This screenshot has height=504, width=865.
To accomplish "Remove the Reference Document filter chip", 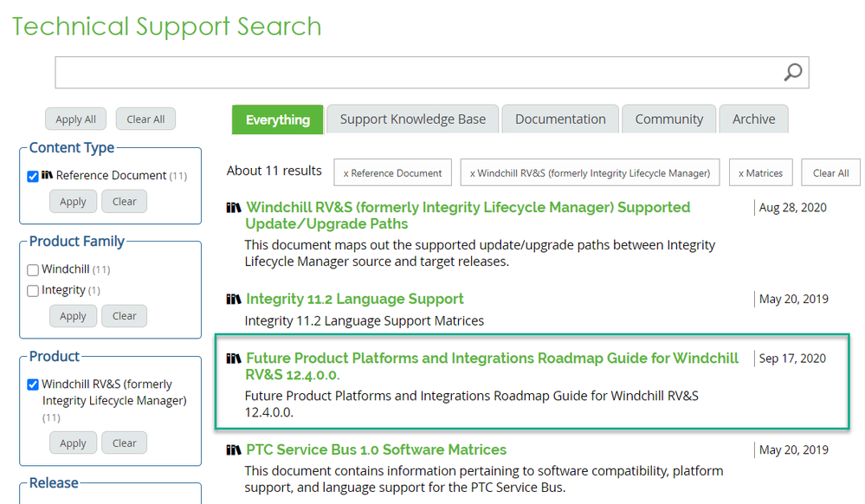I will tap(392, 173).
